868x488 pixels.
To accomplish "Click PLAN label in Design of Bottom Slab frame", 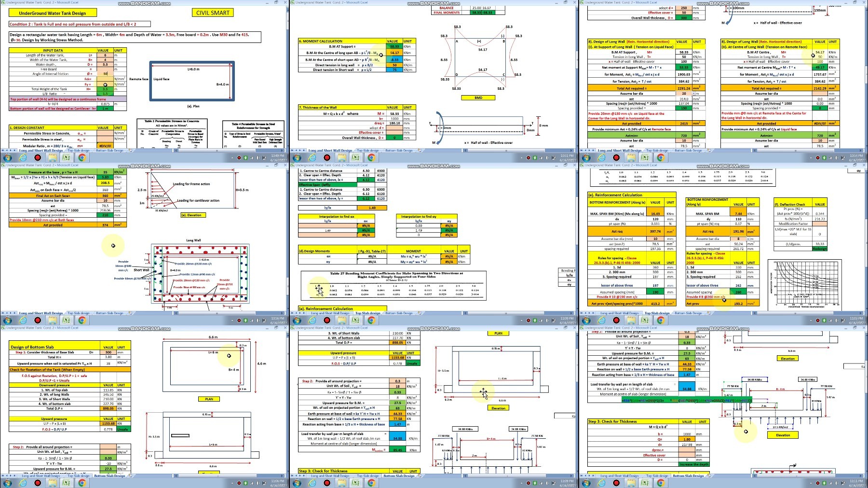I will click(209, 399).
